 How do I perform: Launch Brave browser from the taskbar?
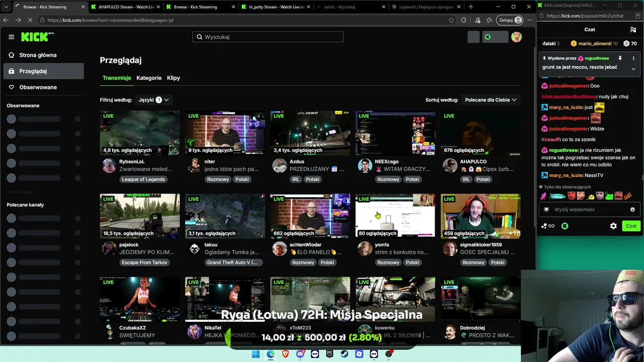285,354
